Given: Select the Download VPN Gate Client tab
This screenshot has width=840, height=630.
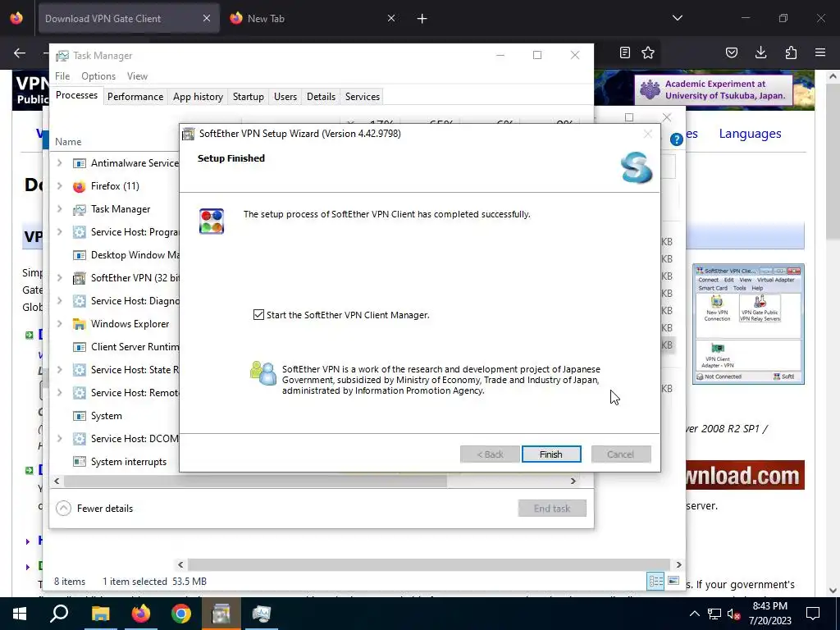Looking at the screenshot, I should click(x=129, y=18).
